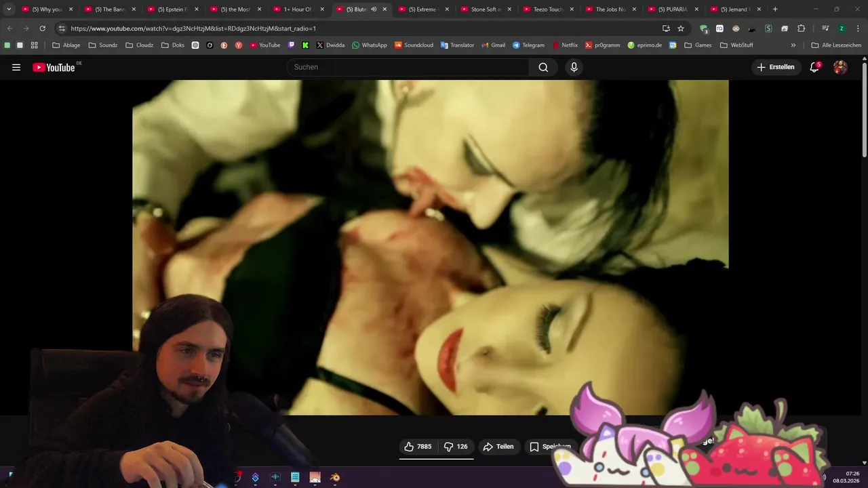Open WebStuff bookmark folder
Viewport: 868px width, 488px height.
pyautogui.click(x=736, y=45)
